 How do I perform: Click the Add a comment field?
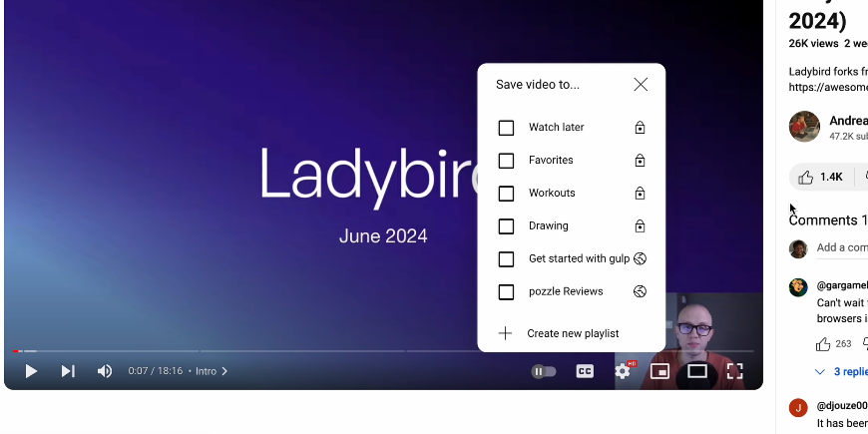tap(842, 247)
